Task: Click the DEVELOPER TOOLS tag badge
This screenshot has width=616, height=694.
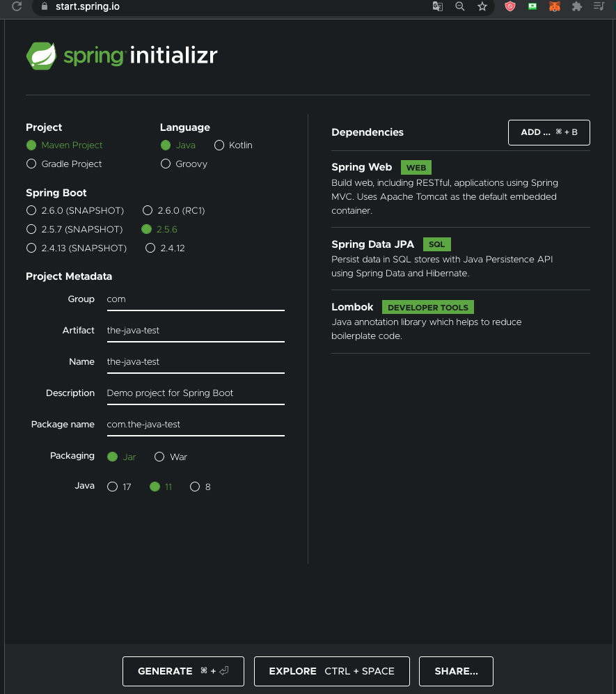Action: (428, 307)
